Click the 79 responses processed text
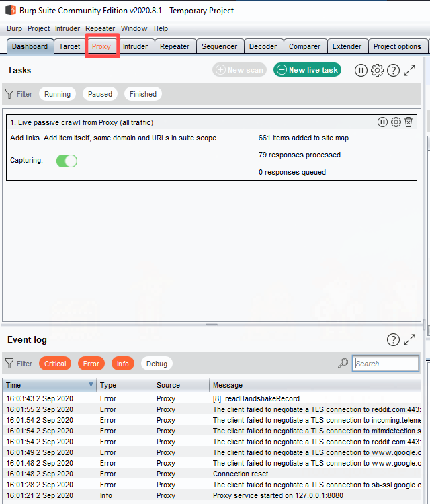 pyautogui.click(x=300, y=155)
